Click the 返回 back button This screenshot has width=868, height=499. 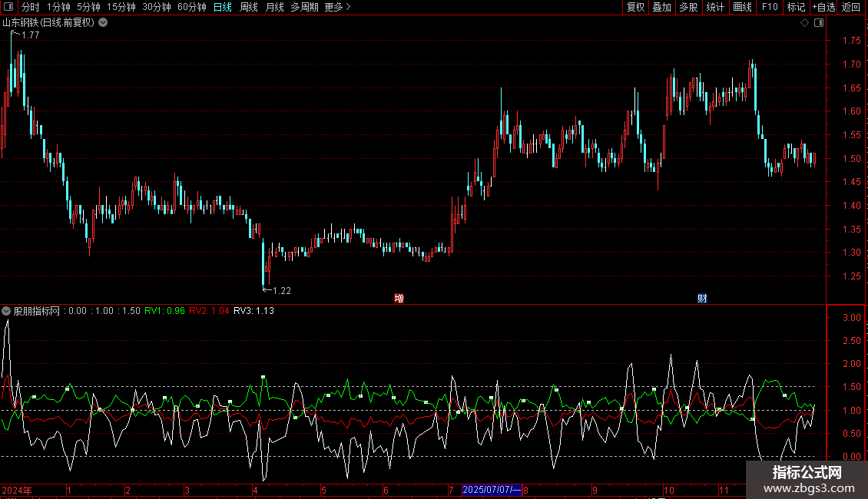pos(851,7)
